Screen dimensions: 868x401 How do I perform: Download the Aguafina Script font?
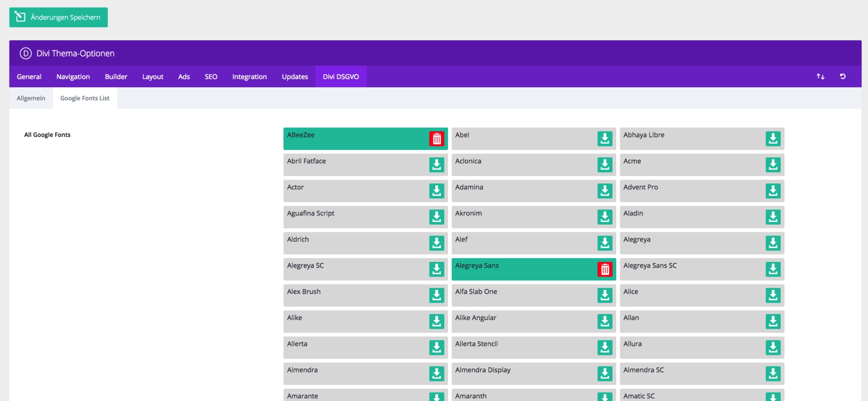coord(437,217)
